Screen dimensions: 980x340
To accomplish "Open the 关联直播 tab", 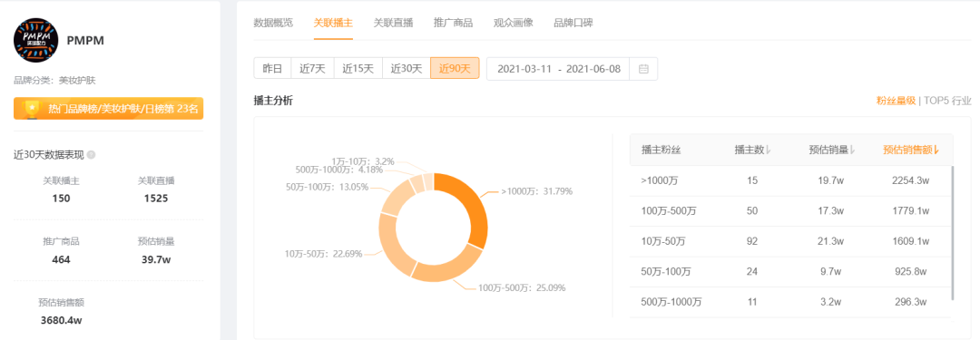I will (x=393, y=24).
